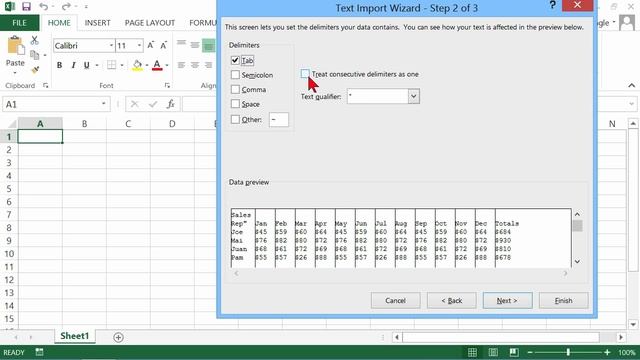The image size is (640, 360).
Task: Click the Cut scissors icon
Action: [x=34, y=40]
